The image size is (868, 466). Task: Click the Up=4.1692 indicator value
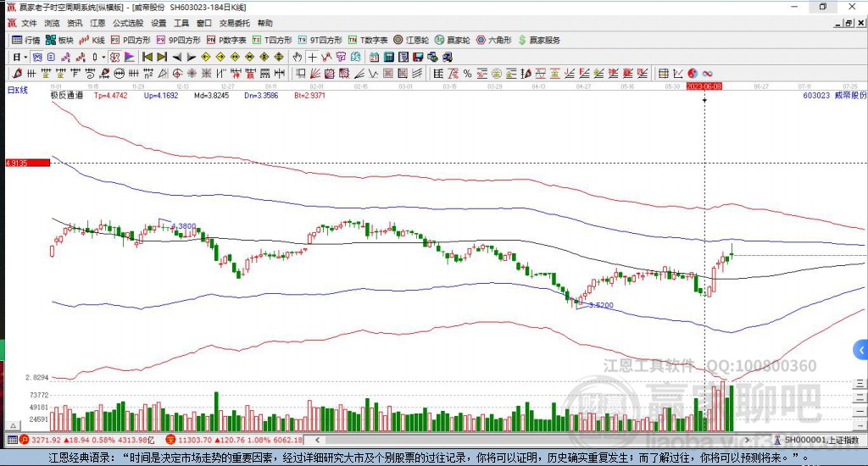[x=161, y=95]
